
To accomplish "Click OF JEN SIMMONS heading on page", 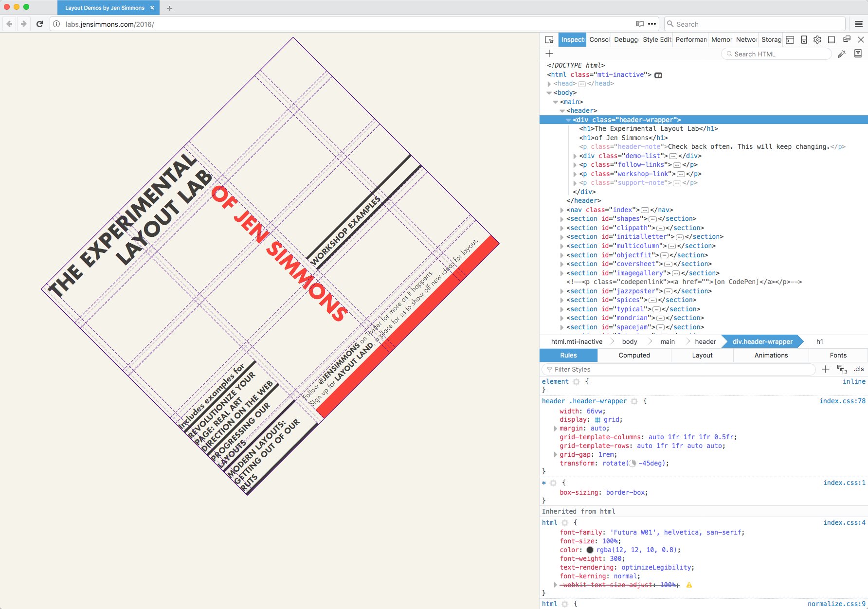I will click(x=279, y=253).
